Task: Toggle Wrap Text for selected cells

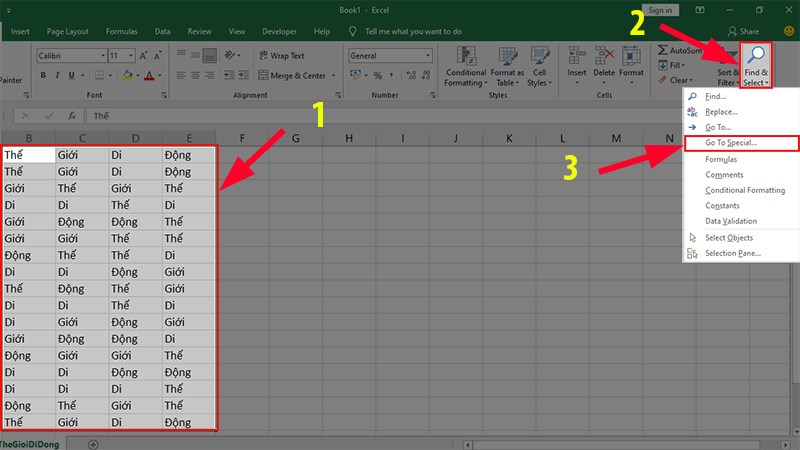Action: pyautogui.click(x=281, y=56)
